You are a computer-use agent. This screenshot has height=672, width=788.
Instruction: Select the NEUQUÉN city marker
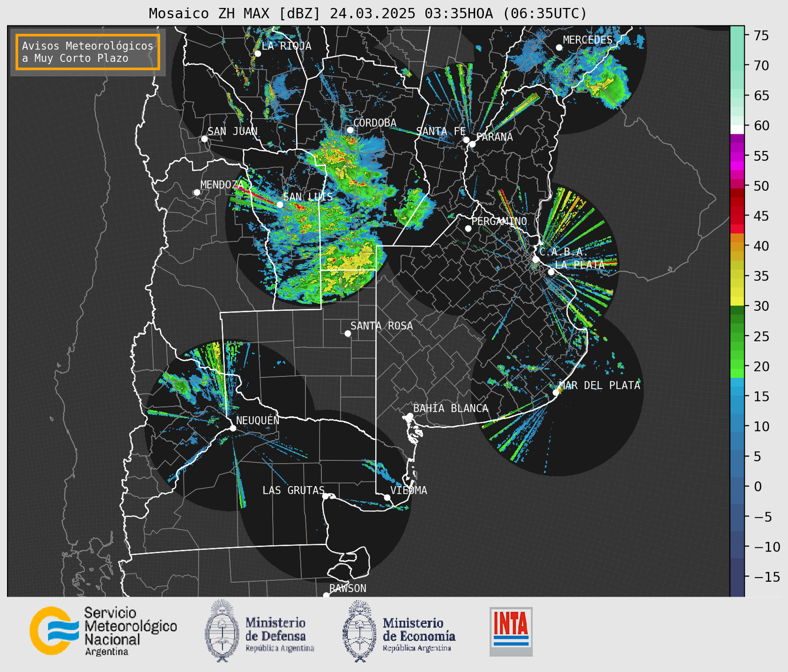(233, 428)
